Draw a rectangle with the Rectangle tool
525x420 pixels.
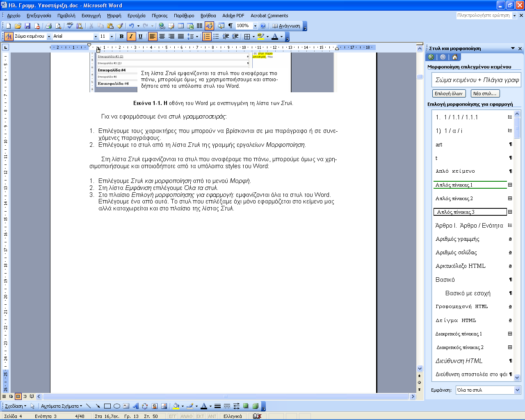click(x=107, y=406)
